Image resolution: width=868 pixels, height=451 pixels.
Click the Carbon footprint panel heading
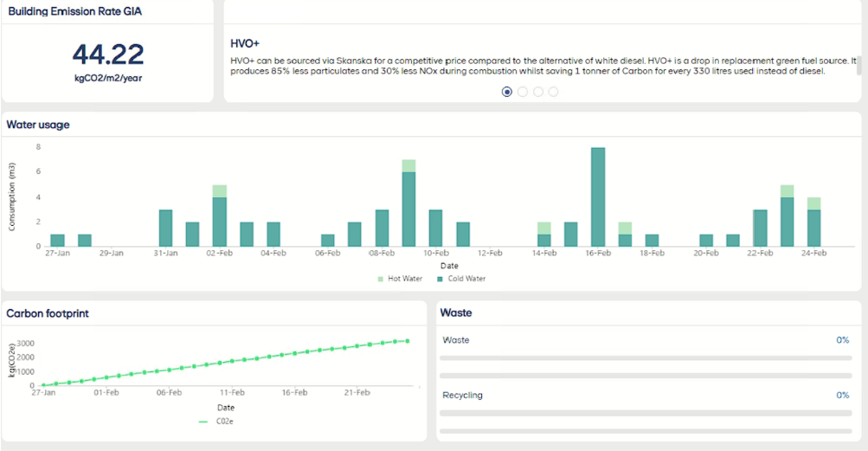48,313
